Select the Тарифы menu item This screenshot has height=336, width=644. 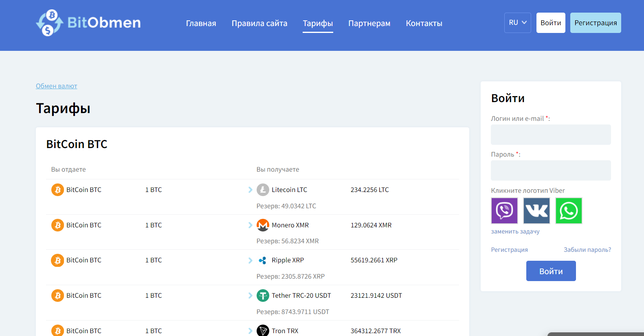(318, 24)
